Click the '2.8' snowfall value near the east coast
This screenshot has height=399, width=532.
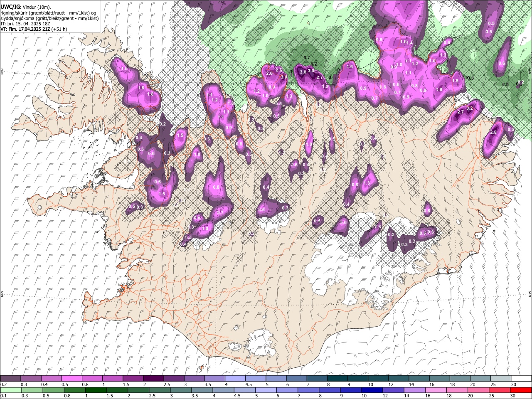(494, 132)
